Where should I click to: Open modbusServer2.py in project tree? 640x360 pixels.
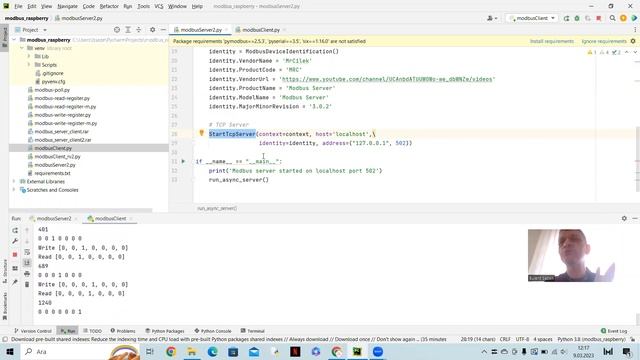click(x=55, y=165)
